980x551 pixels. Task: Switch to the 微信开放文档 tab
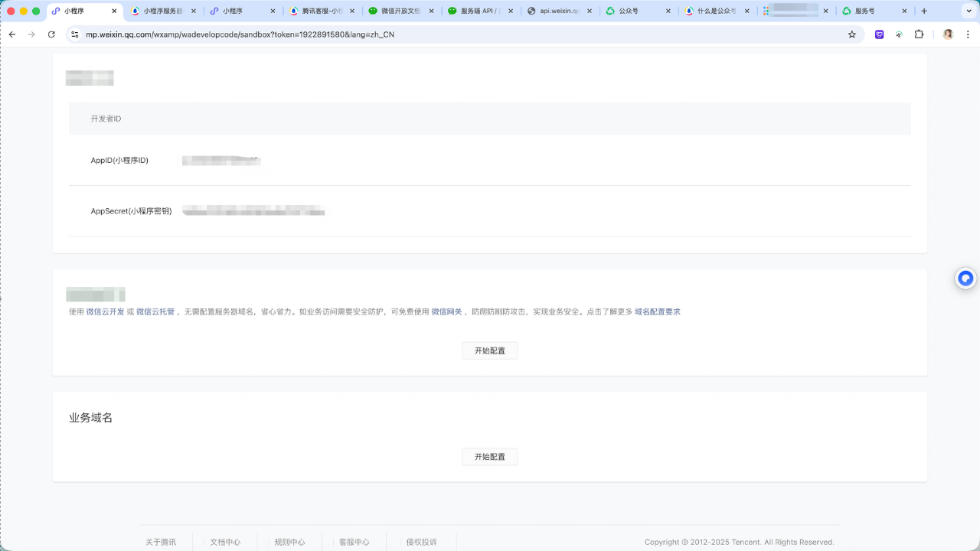click(400, 11)
